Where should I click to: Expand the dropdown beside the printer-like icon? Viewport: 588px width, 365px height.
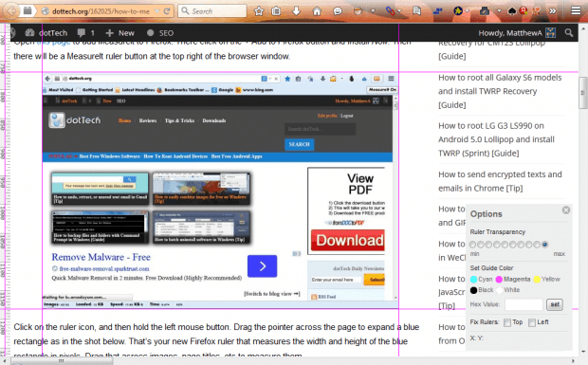(x=499, y=11)
